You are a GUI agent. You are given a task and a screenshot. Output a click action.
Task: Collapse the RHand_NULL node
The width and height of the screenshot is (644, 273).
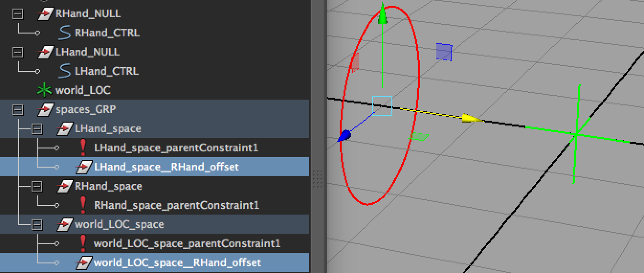18,14
